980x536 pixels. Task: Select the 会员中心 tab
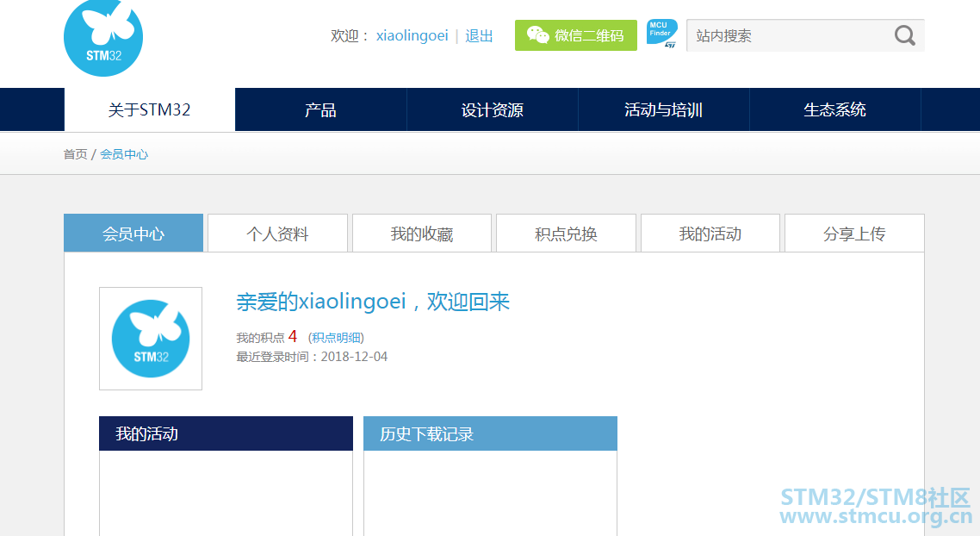pos(133,234)
